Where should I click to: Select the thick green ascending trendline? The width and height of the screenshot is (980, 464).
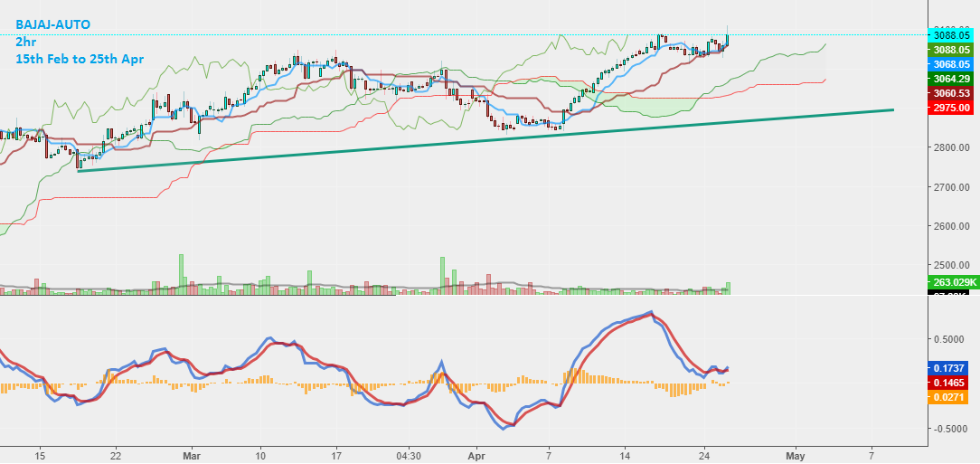point(485,141)
